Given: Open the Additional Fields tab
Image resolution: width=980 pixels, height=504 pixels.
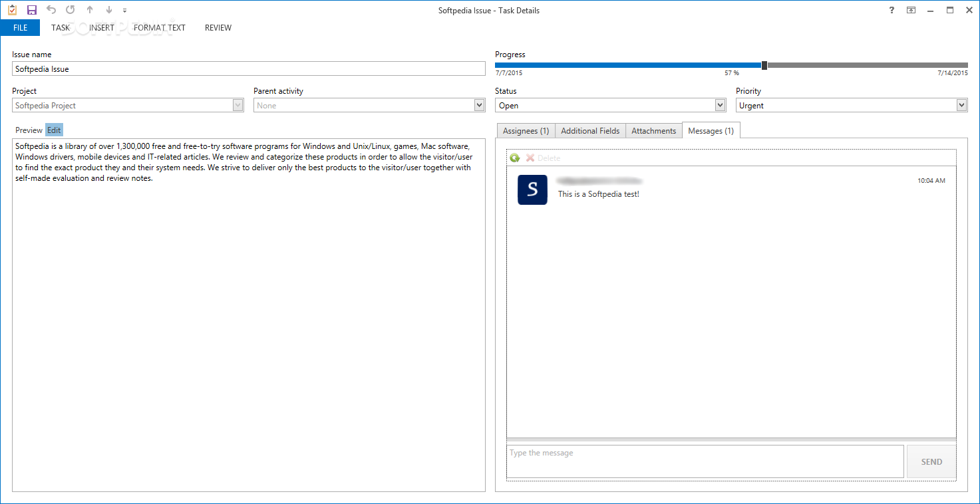Looking at the screenshot, I should click(590, 131).
